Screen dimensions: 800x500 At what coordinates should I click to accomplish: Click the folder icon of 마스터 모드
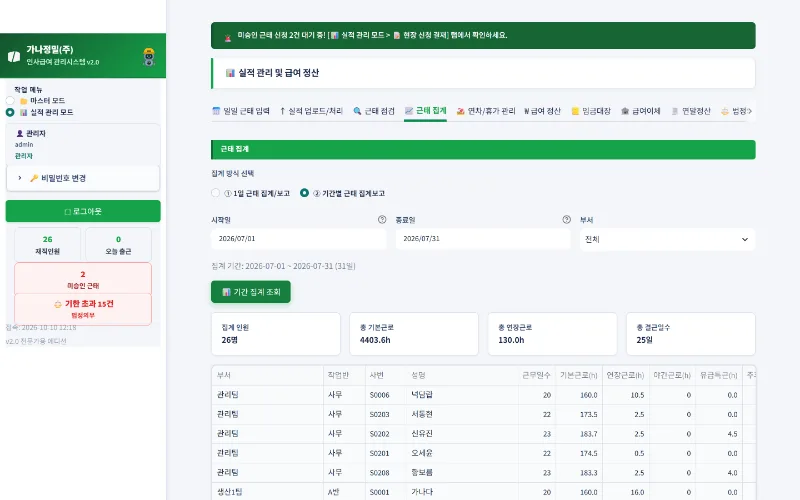click(x=23, y=101)
